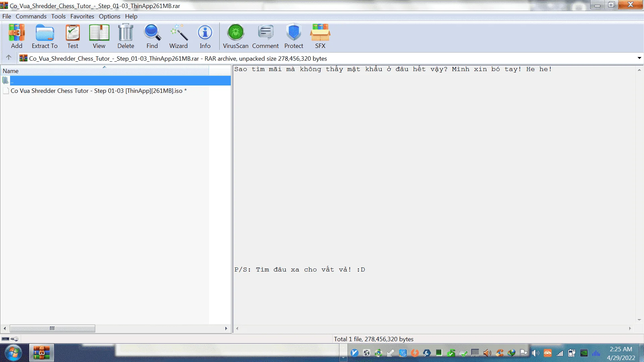644x362 pixels.
Task: Click the 'Sao tìm mãi' comment line
Action: pos(393,69)
